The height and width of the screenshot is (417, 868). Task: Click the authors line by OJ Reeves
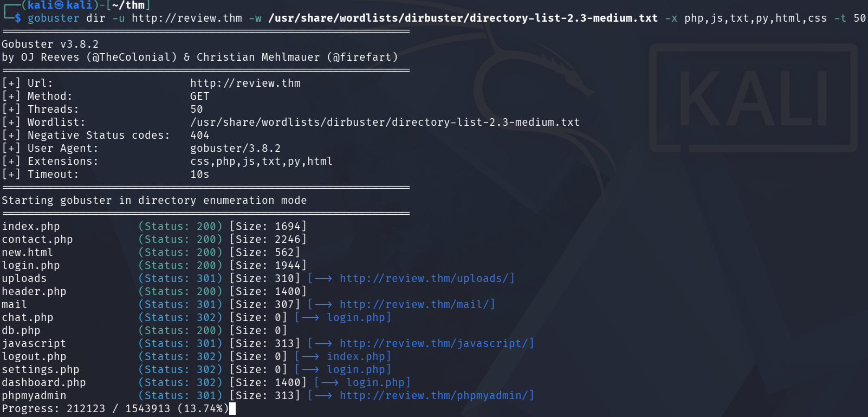pyautogui.click(x=200, y=57)
